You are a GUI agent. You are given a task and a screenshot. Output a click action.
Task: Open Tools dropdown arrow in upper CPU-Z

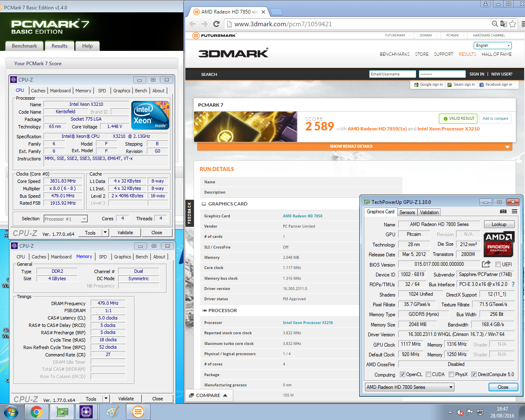[x=105, y=233]
